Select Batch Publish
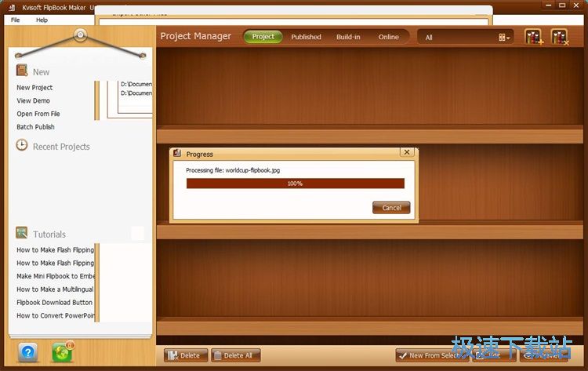Viewport: 588px width, 371px height. point(35,127)
